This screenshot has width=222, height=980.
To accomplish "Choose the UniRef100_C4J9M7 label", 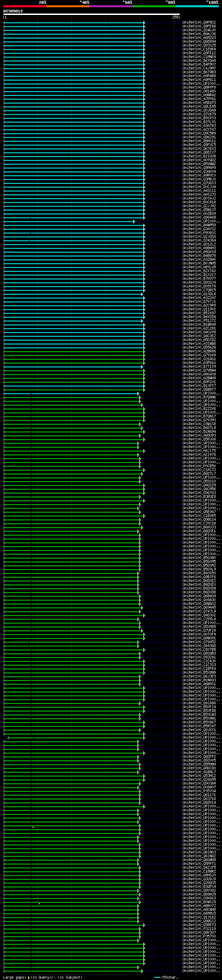I will 199,68.
